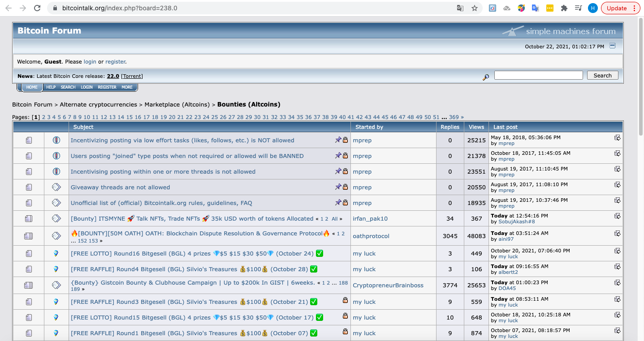Open the SEARCH menu tab
This screenshot has height=341, width=644.
coord(68,87)
